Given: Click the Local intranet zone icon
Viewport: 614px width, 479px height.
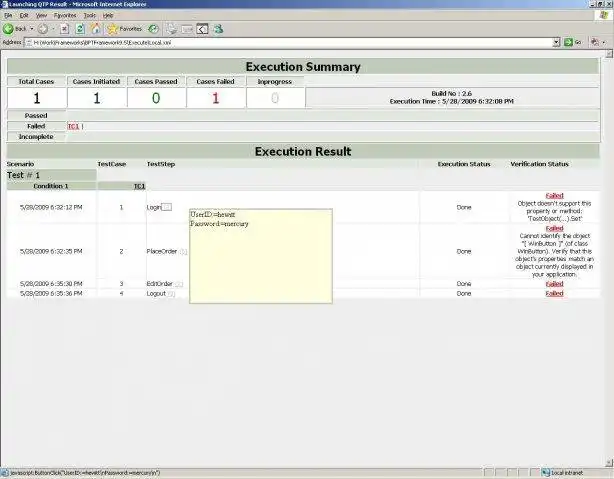Looking at the screenshot, I should pos(545,473).
